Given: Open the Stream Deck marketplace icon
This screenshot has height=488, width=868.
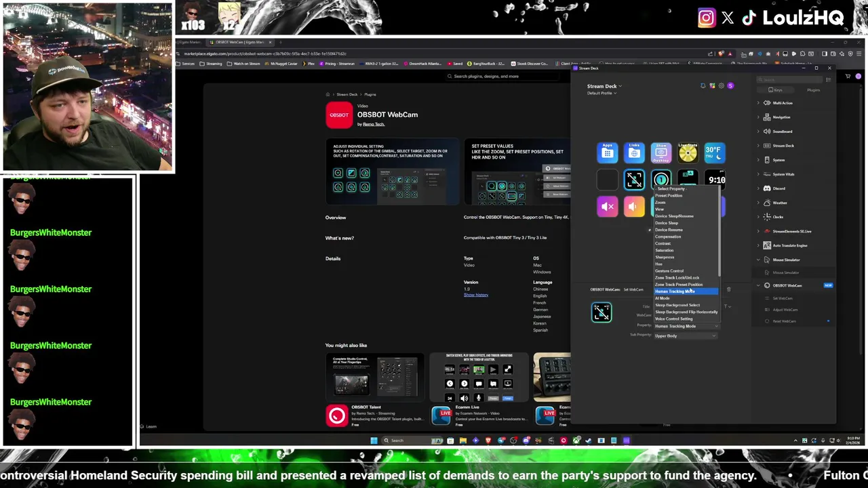Looking at the screenshot, I should click(712, 86).
